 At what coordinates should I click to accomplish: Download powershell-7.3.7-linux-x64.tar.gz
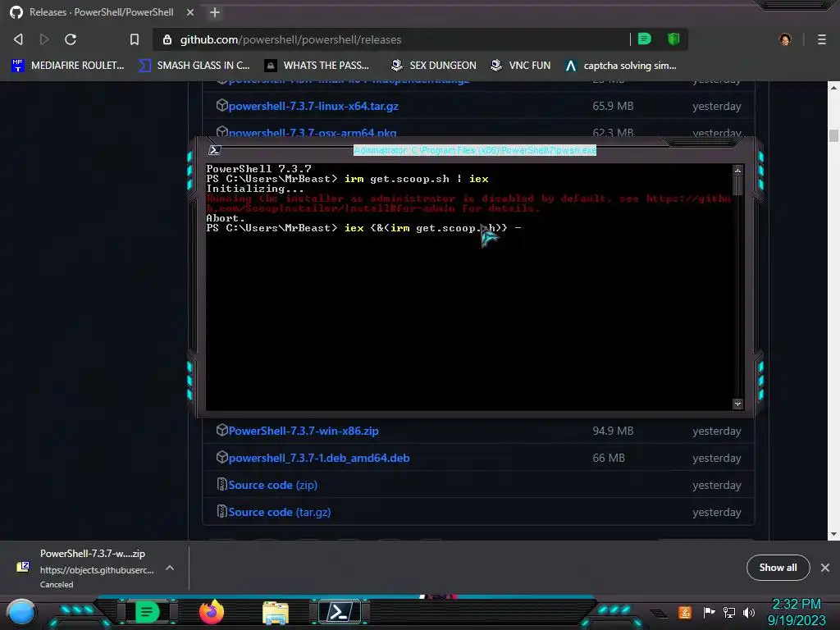tap(313, 106)
